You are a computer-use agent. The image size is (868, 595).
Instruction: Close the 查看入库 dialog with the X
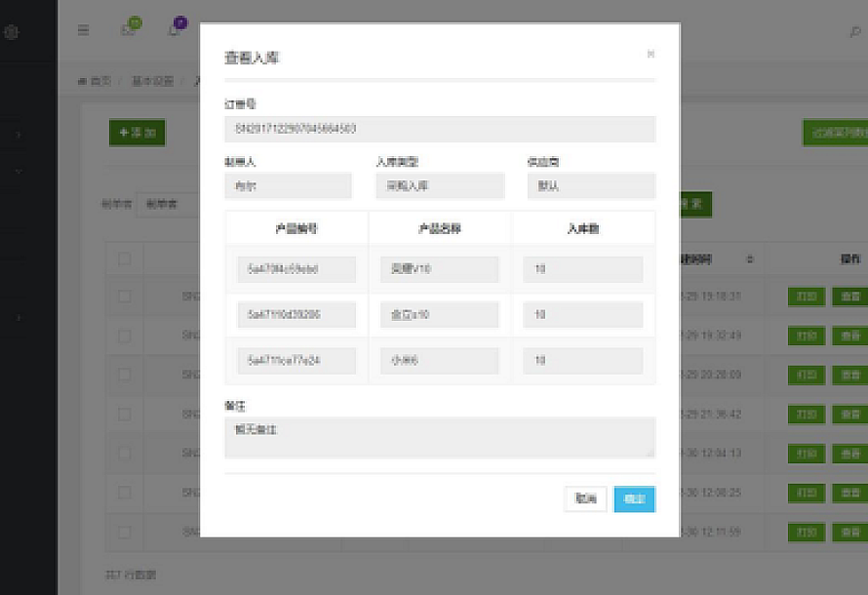click(x=651, y=55)
